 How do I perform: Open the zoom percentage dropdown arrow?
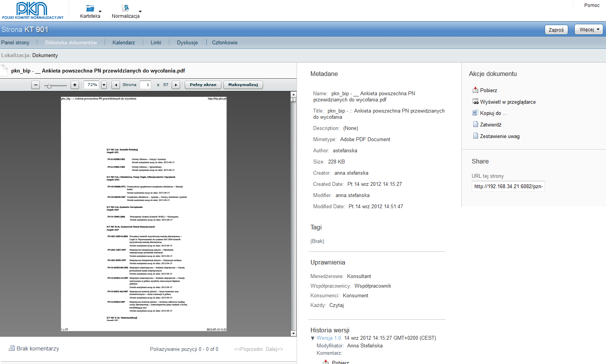pyautogui.click(x=104, y=85)
